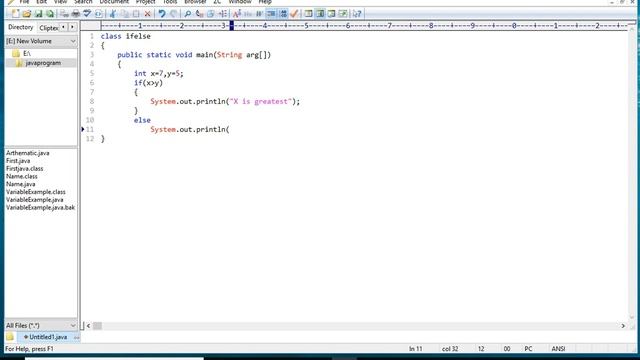The height and width of the screenshot is (360, 640).
Task: Open Find with magnifier icon
Action: (x=187, y=14)
